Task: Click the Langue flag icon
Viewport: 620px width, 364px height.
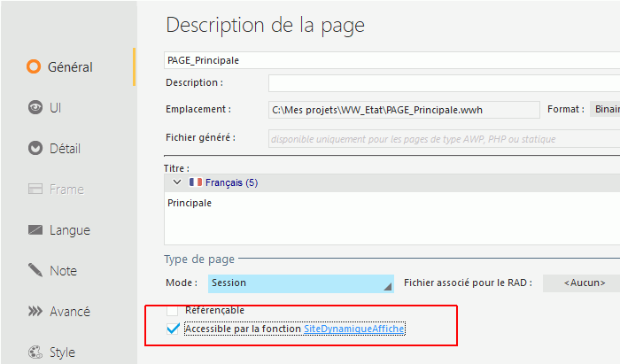Action: click(x=35, y=229)
